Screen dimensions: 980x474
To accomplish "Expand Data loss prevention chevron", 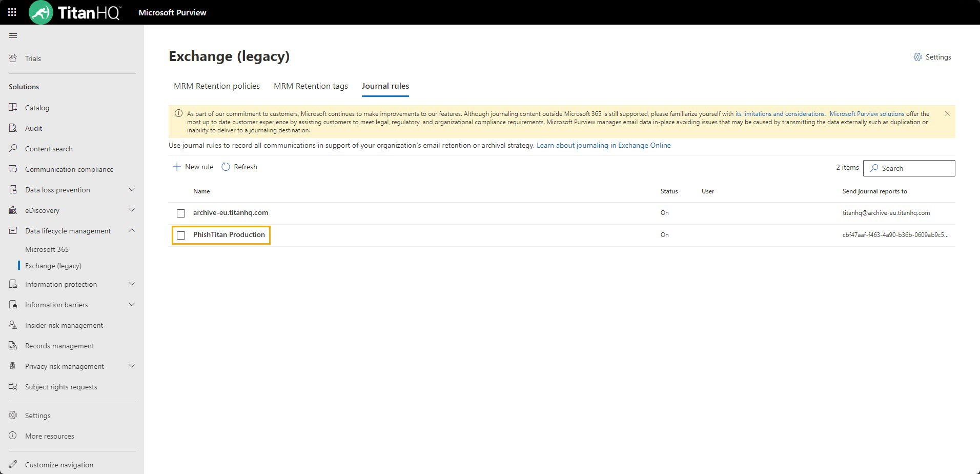I will click(132, 190).
